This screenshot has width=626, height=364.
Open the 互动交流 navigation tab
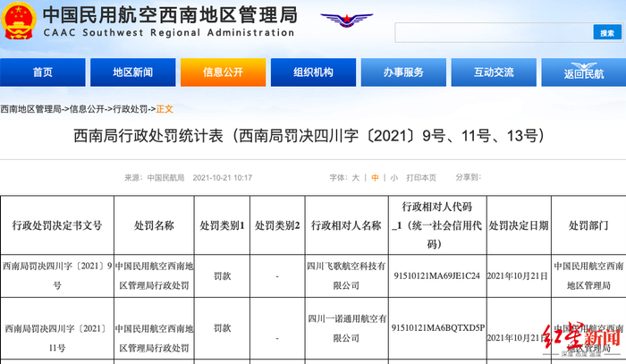[494, 72]
